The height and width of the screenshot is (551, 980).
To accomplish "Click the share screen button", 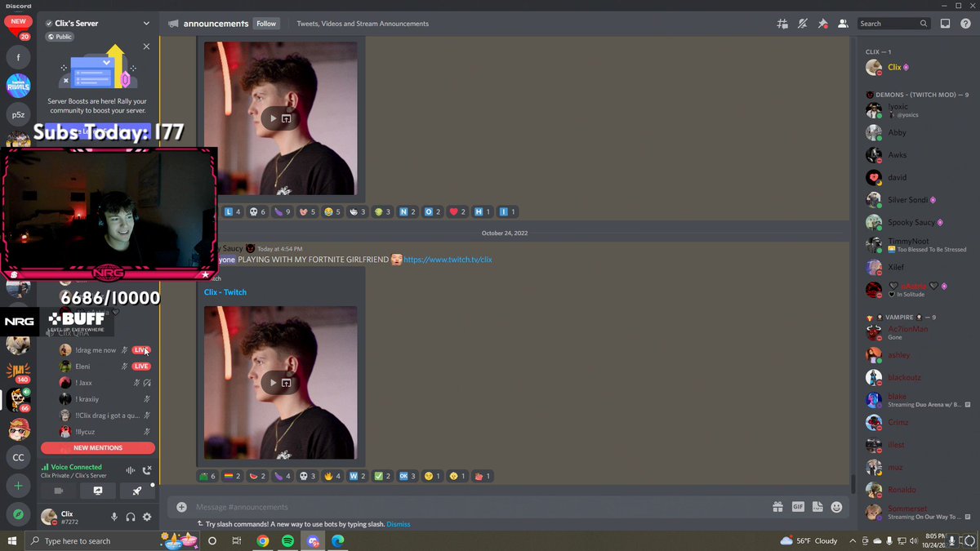I will point(98,491).
